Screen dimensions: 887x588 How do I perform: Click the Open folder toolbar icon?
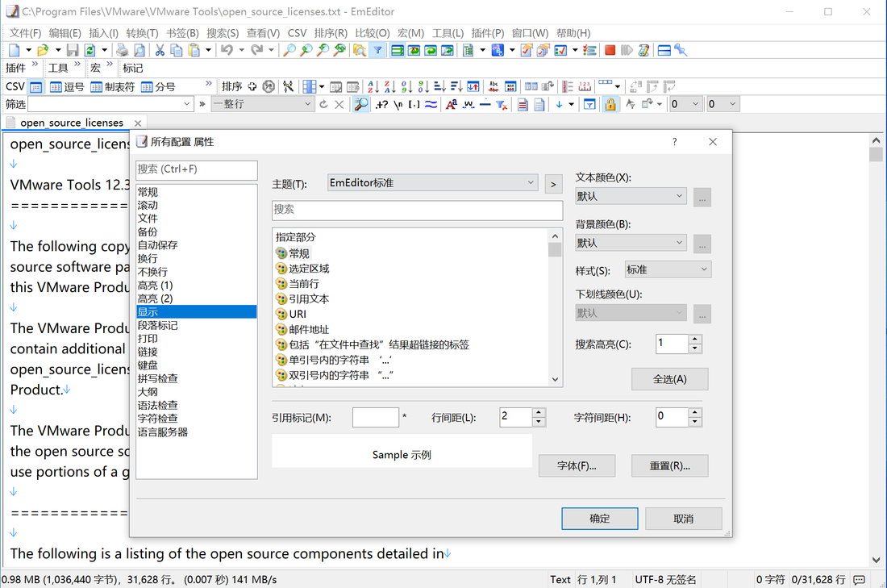coord(43,50)
